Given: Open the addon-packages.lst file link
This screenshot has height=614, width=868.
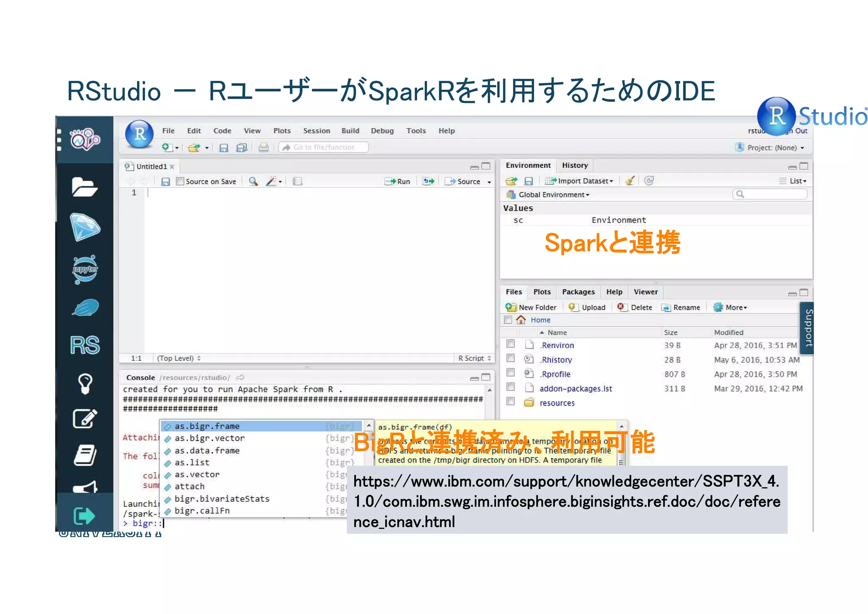Looking at the screenshot, I should click(x=576, y=388).
